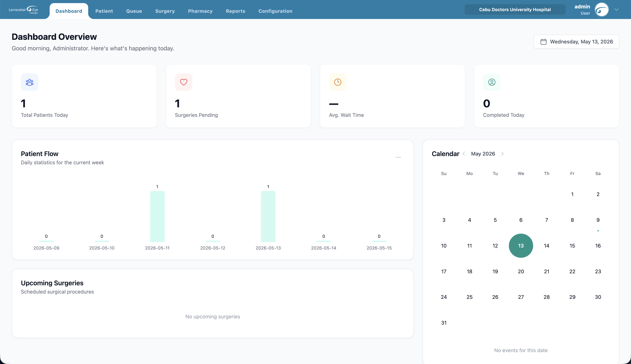The height and width of the screenshot is (364, 631).
Task: Click the Patient Flow heading
Action: click(39, 154)
